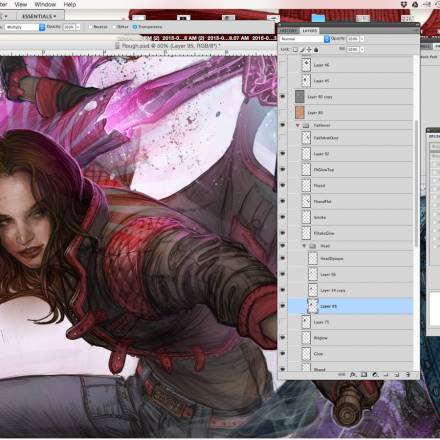Open Google Drive menu bar icon

pyautogui.click(x=415, y=4)
